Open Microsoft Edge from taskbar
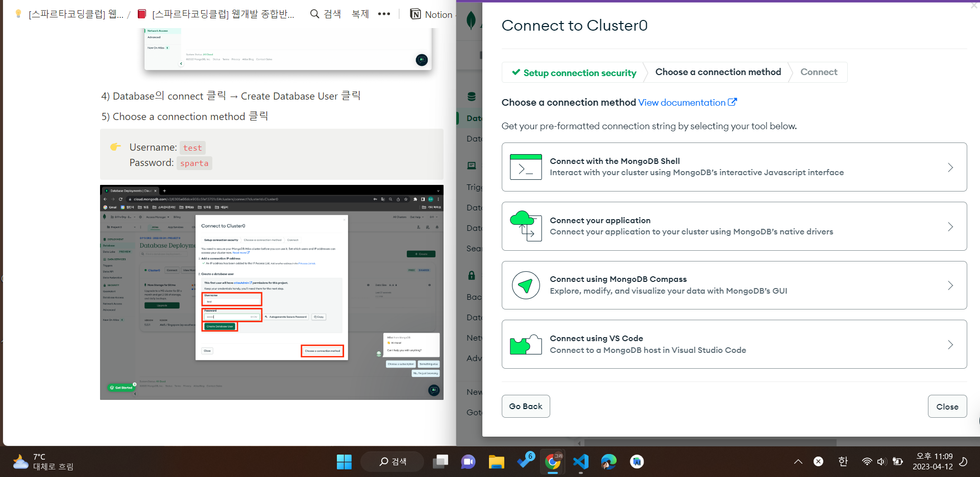The image size is (980, 477). pos(608,462)
